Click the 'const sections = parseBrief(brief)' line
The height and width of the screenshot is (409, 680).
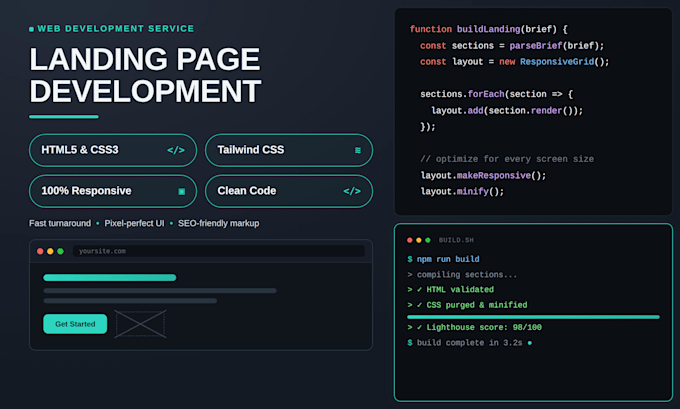pos(512,46)
